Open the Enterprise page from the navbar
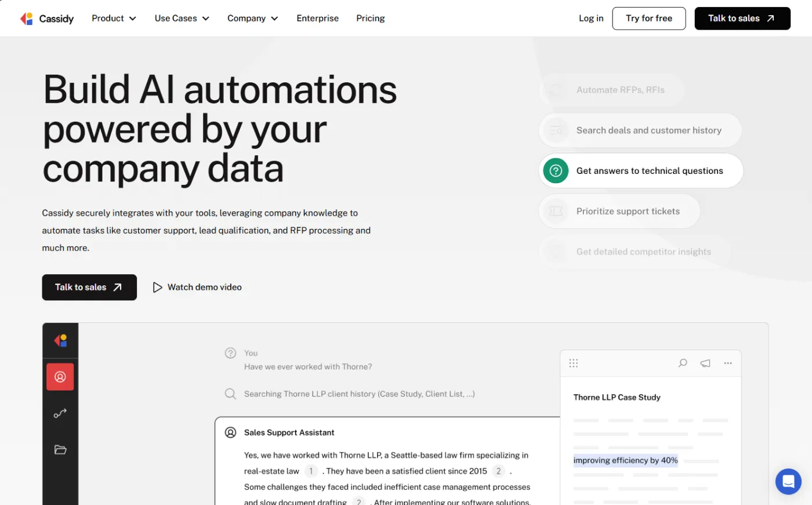The height and width of the screenshot is (505, 812). [317, 18]
